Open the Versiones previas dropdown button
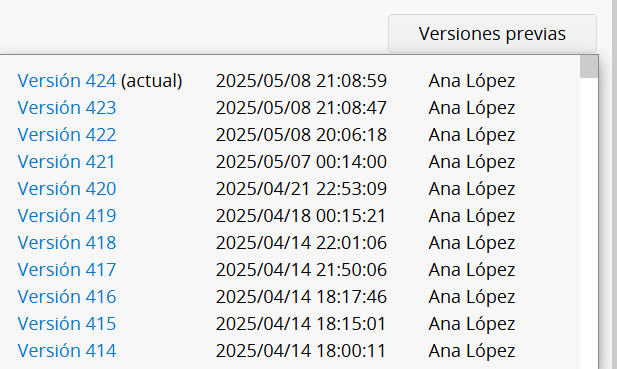 coord(492,33)
